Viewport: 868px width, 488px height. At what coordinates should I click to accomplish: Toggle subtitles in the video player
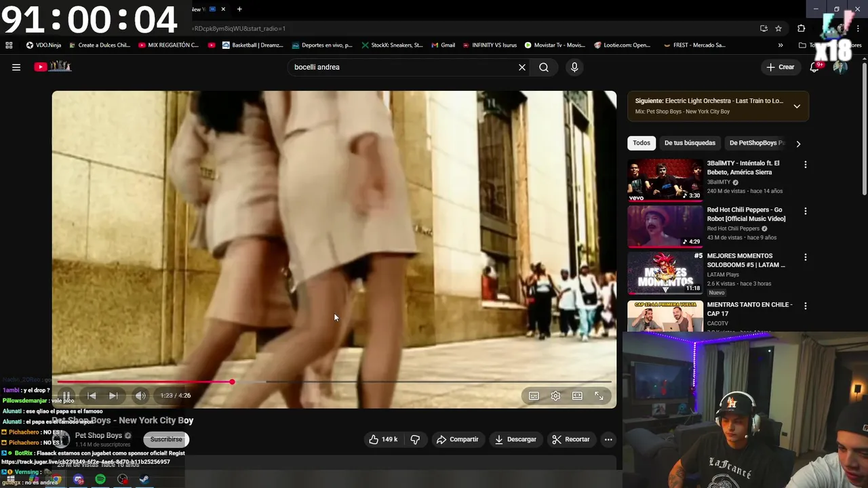534,396
